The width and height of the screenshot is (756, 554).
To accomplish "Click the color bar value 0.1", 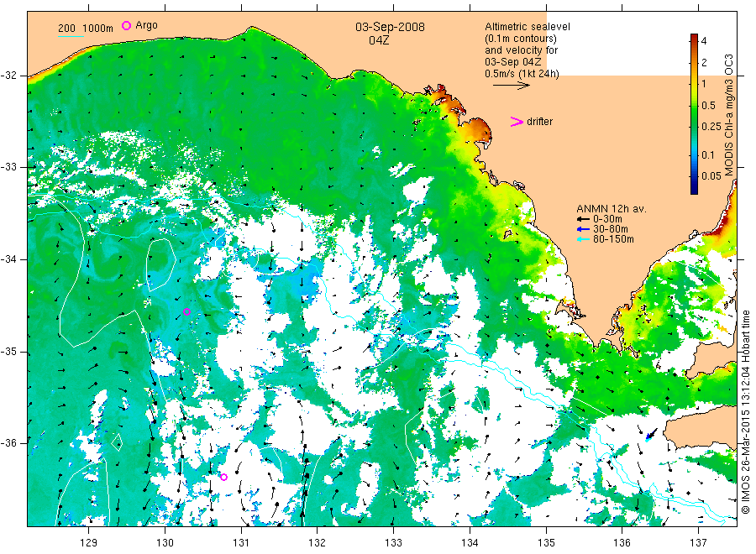I will (x=708, y=155).
